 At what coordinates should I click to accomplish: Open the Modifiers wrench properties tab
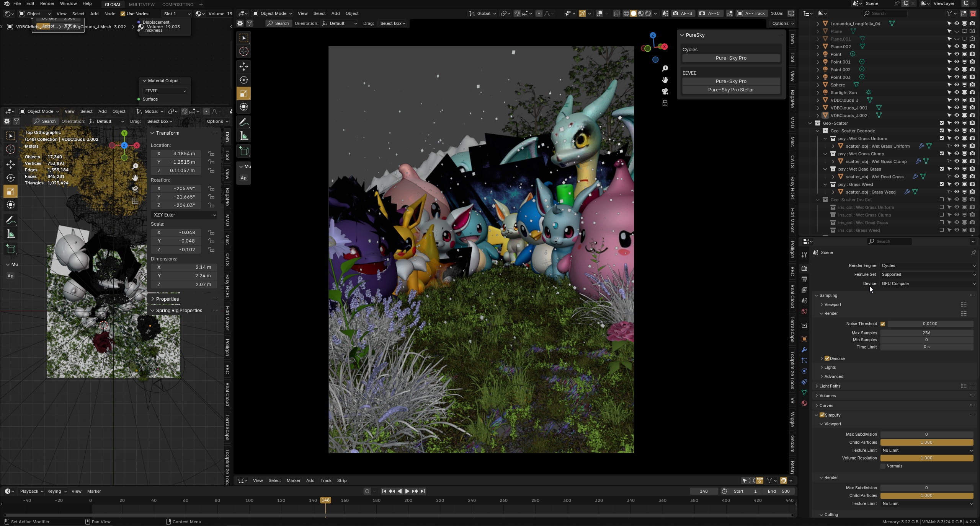(x=804, y=350)
